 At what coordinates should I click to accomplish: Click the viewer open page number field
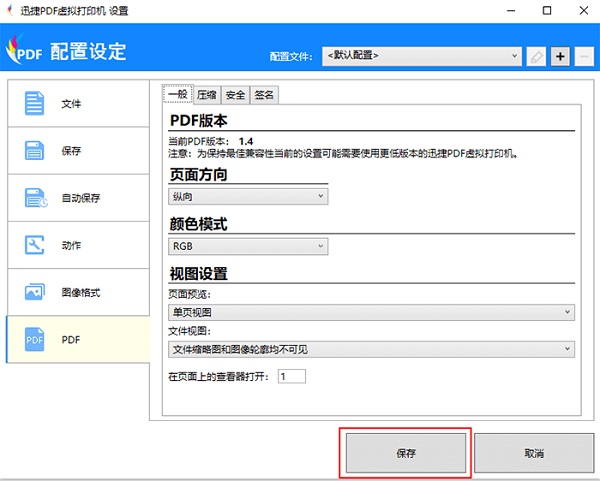[x=292, y=377]
